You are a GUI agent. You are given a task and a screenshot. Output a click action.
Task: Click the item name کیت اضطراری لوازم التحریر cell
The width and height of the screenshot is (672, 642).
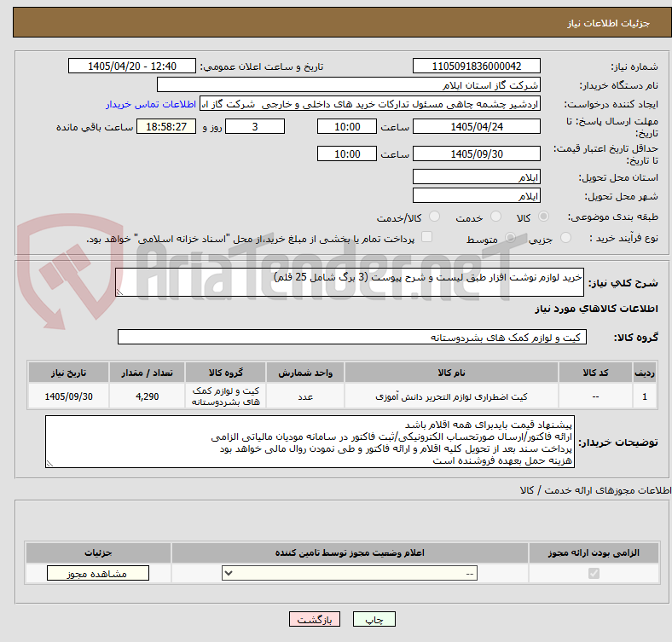[x=451, y=396]
